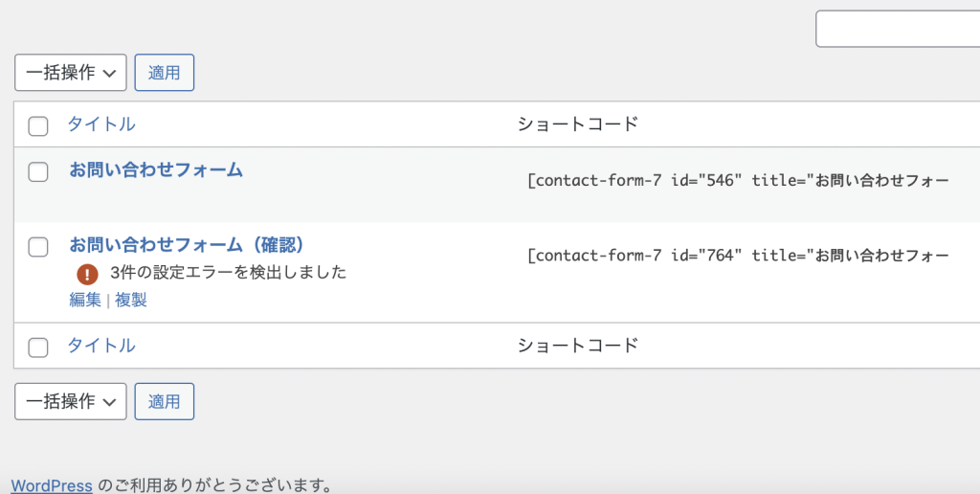This screenshot has height=494, width=980.
Task: Check the お問い合わせフォーム row checkbox
Action: pyautogui.click(x=38, y=172)
